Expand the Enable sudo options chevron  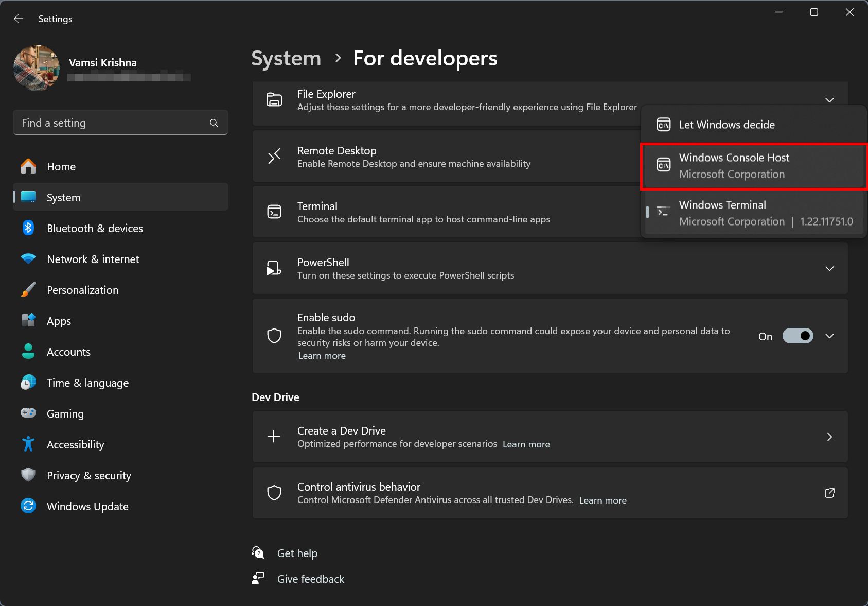tap(829, 336)
